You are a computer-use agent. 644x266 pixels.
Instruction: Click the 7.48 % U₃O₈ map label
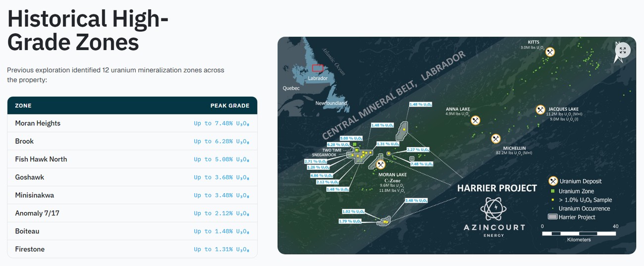(x=422, y=164)
